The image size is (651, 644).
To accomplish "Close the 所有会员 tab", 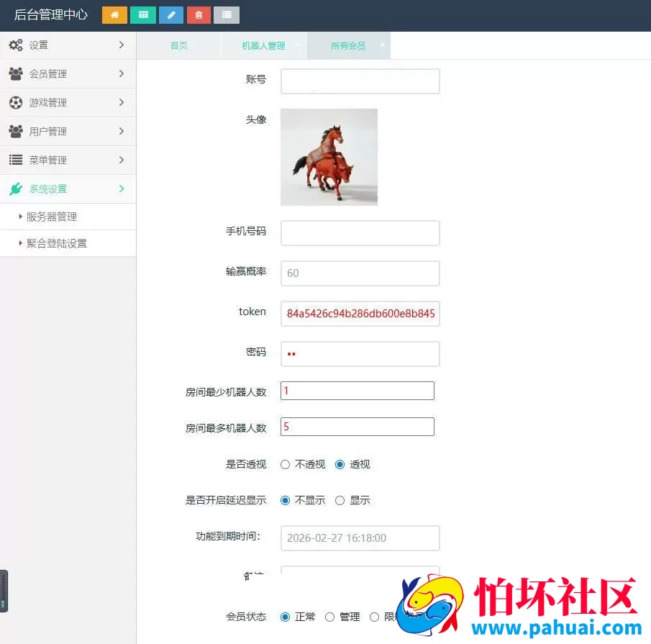I will coord(383,45).
